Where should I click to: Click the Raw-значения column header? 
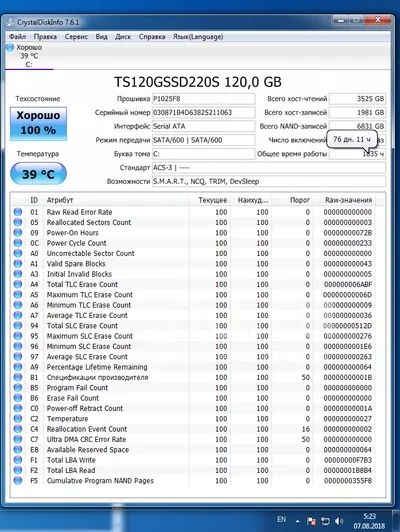[348, 200]
